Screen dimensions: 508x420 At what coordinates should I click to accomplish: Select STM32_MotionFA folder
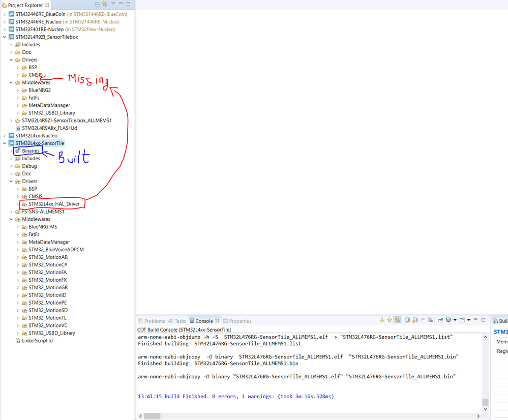[x=48, y=273]
